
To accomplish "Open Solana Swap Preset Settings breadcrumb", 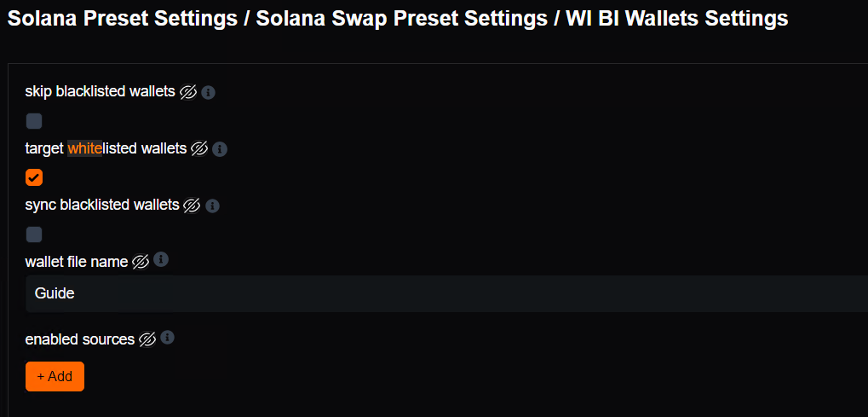I will tap(400, 18).
